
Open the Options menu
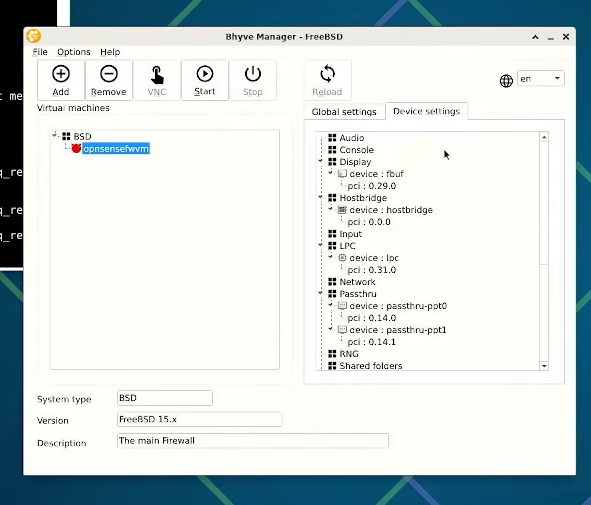73,52
